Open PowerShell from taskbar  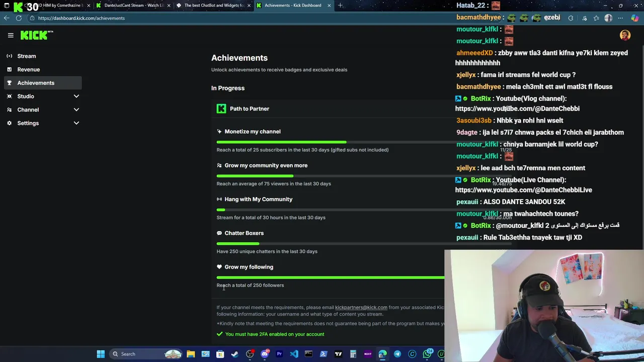[x=324, y=354]
